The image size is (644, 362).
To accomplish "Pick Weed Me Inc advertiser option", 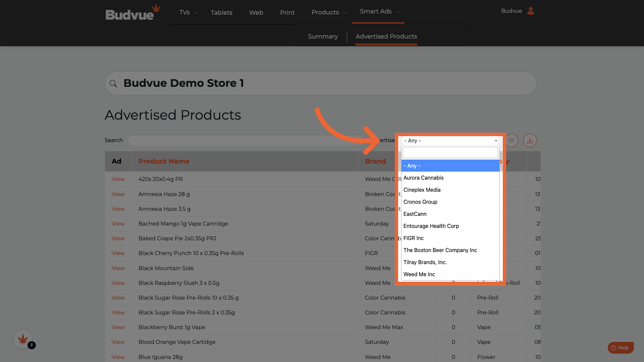I will (x=419, y=275).
